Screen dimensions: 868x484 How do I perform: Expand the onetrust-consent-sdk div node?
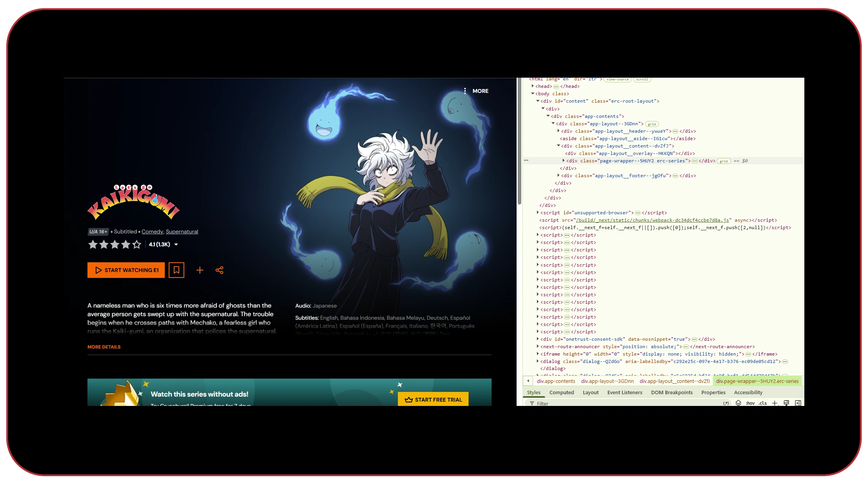pyautogui.click(x=538, y=339)
